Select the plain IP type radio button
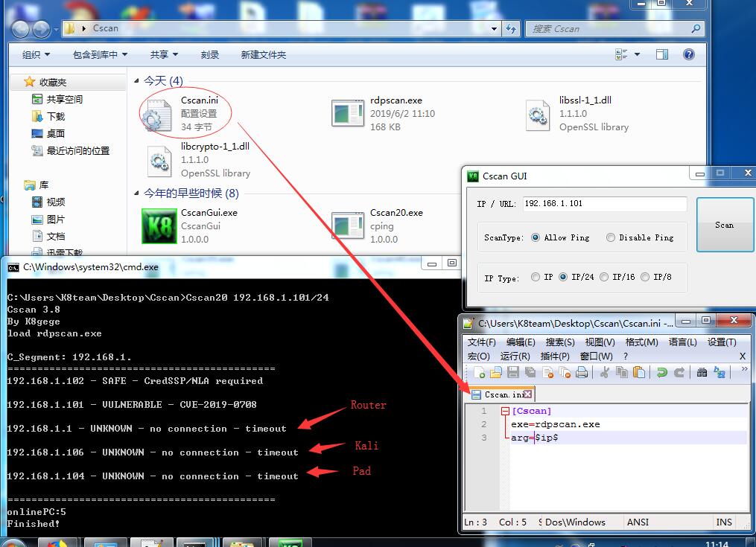756x547 pixels. click(x=536, y=277)
